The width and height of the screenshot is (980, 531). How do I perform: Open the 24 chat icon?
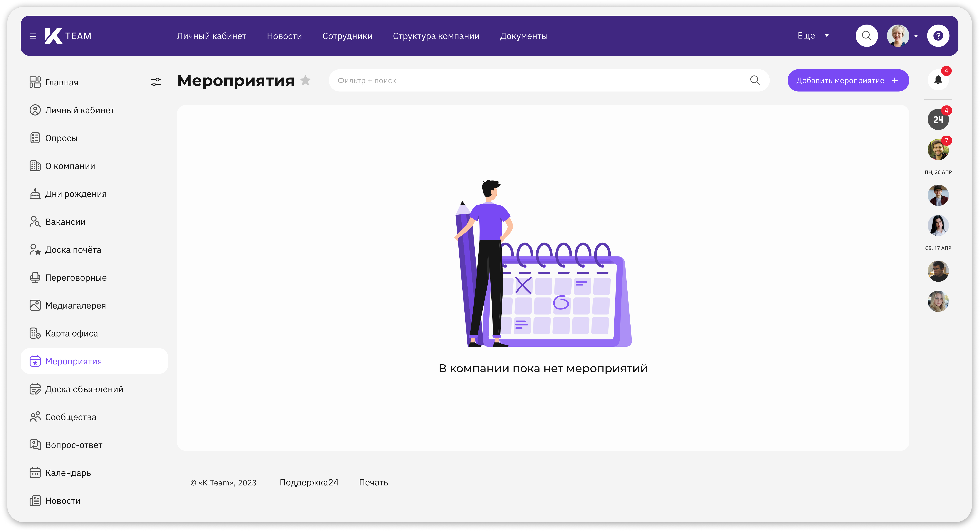point(938,119)
